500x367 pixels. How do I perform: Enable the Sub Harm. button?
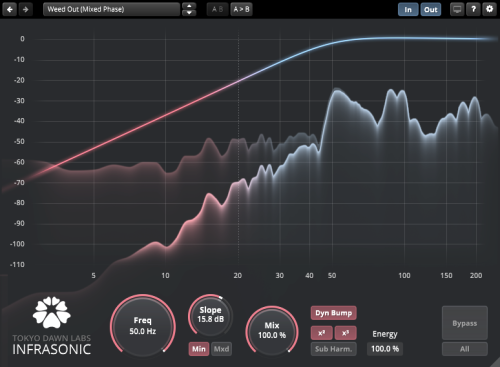click(x=334, y=349)
